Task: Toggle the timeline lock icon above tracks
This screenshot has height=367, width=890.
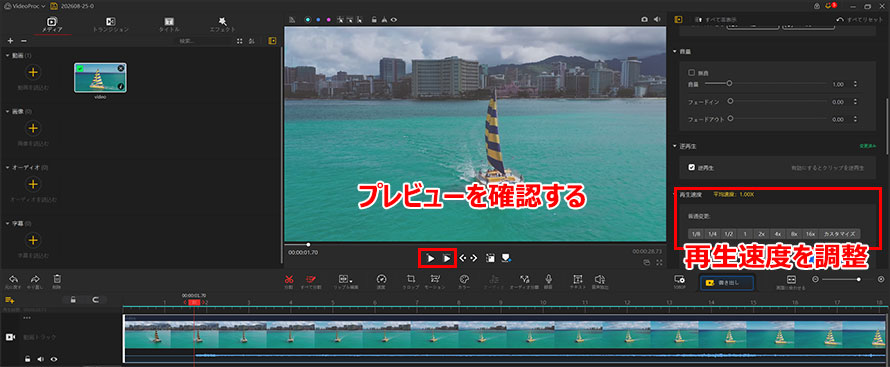Action: click(x=73, y=299)
